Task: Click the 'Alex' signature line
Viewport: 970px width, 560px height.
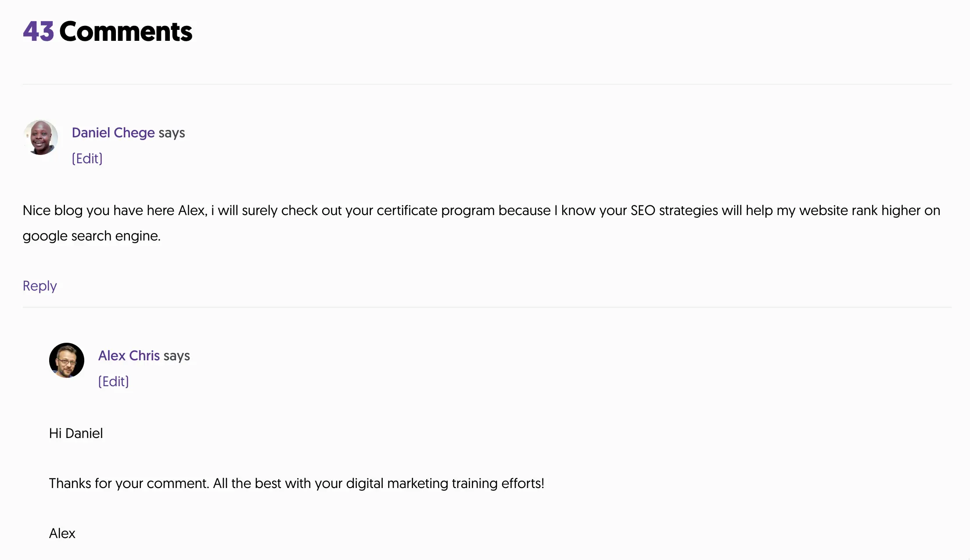Action: (62, 534)
